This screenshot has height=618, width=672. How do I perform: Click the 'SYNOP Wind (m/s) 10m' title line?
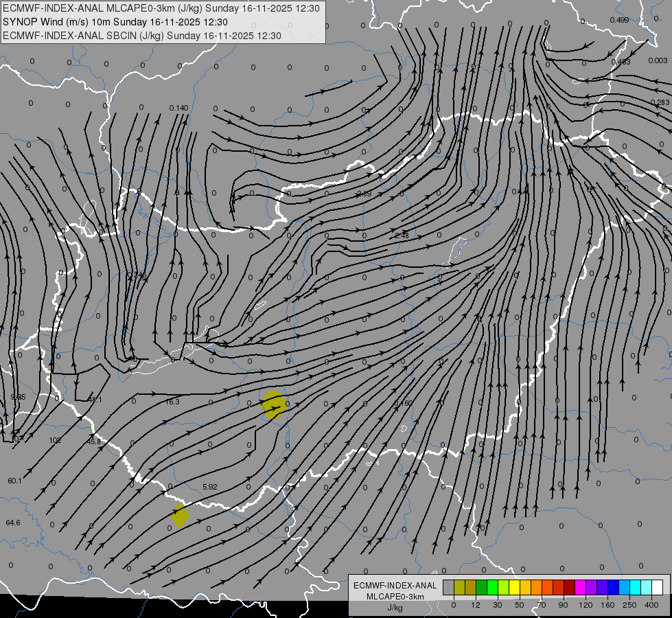[115, 22]
